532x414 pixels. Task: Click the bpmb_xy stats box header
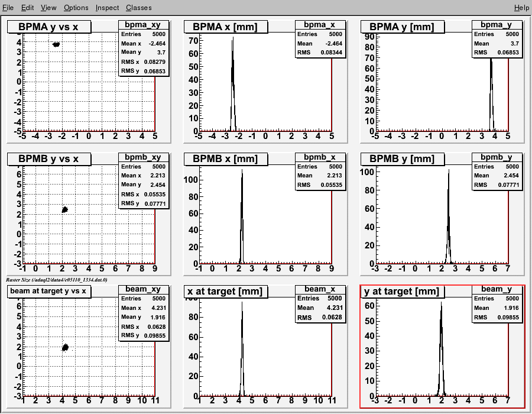tap(142, 157)
